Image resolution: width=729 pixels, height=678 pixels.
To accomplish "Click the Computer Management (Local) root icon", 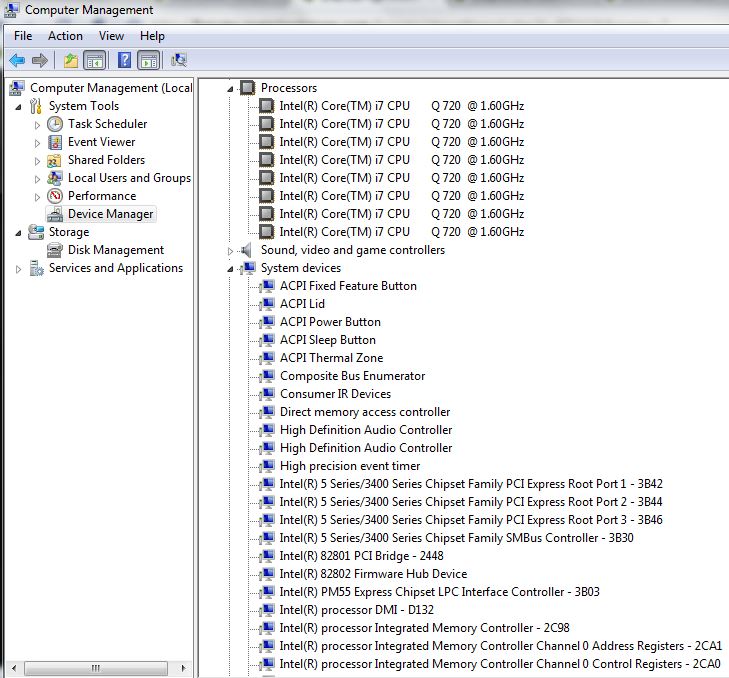I will 17,88.
